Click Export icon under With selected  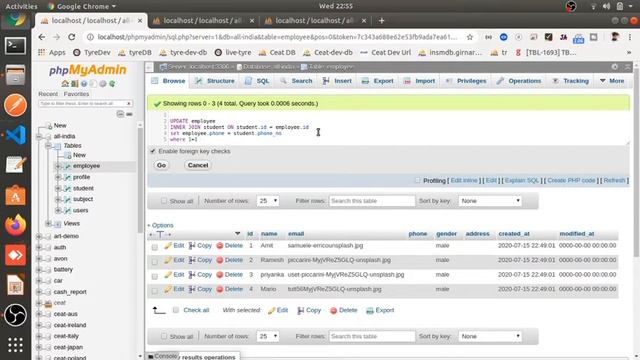click(370, 311)
